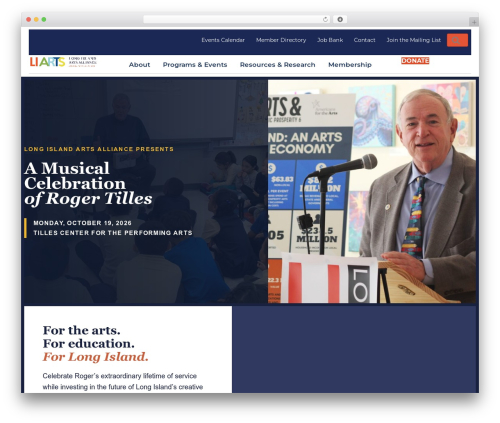Click the DONATE button
500x423 pixels.
(x=415, y=61)
